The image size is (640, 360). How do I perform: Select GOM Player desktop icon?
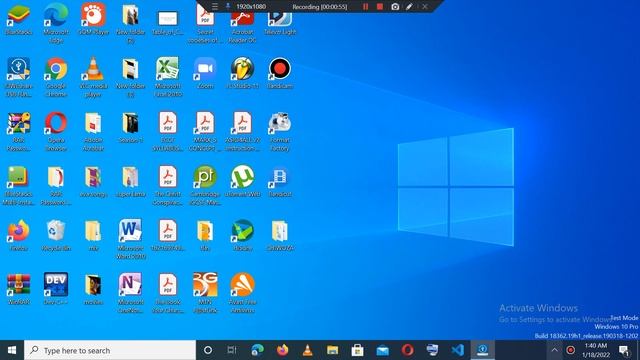click(x=93, y=19)
